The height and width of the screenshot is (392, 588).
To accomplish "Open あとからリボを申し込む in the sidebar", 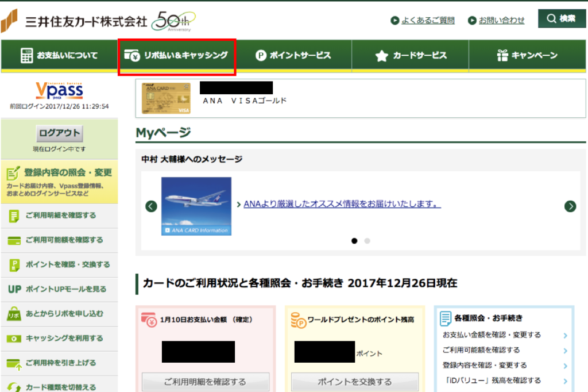I will pos(59,314).
